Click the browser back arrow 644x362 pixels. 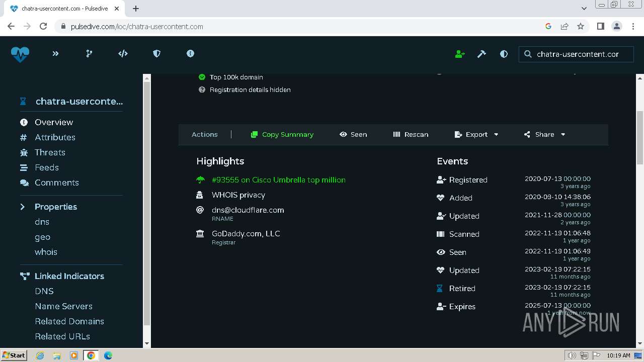click(11, 26)
